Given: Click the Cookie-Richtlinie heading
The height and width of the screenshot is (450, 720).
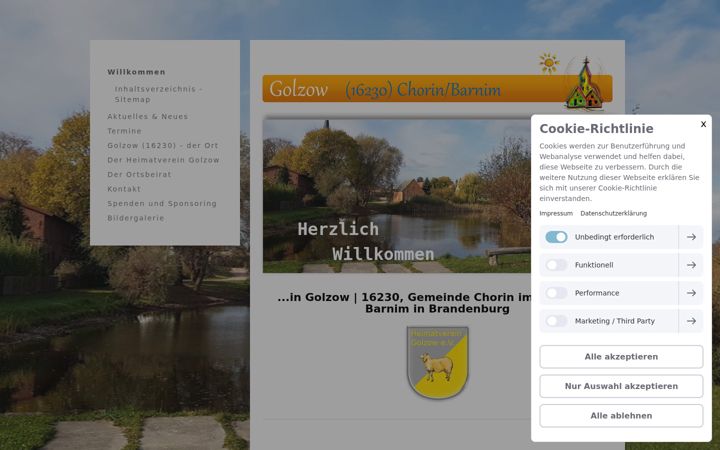Looking at the screenshot, I should [596, 129].
